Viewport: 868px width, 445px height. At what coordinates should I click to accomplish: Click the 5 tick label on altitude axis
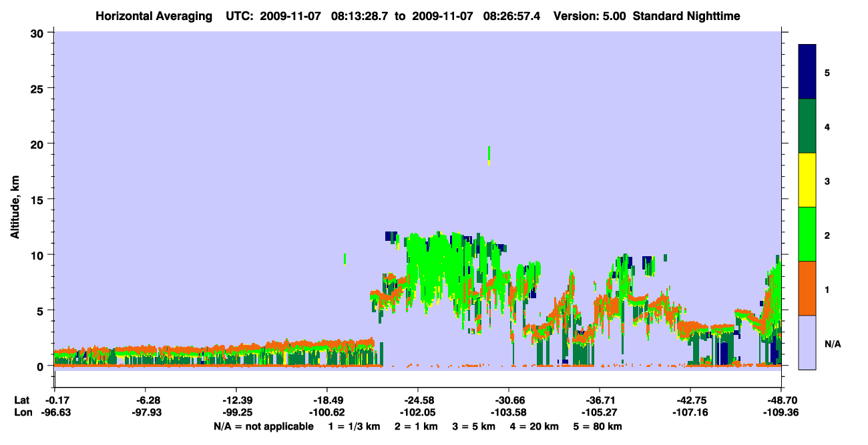point(41,310)
